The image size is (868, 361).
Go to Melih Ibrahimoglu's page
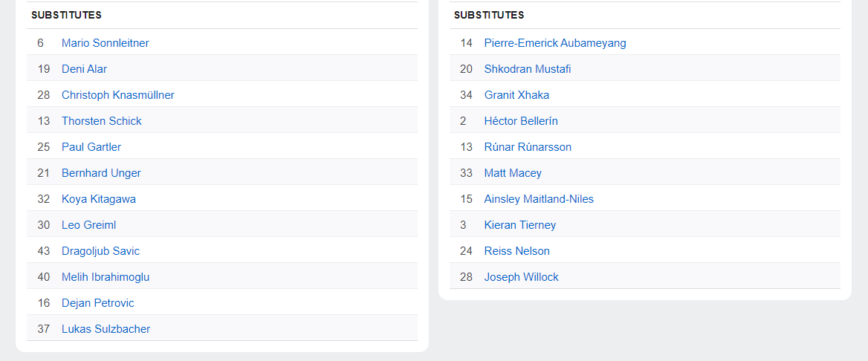pos(105,277)
